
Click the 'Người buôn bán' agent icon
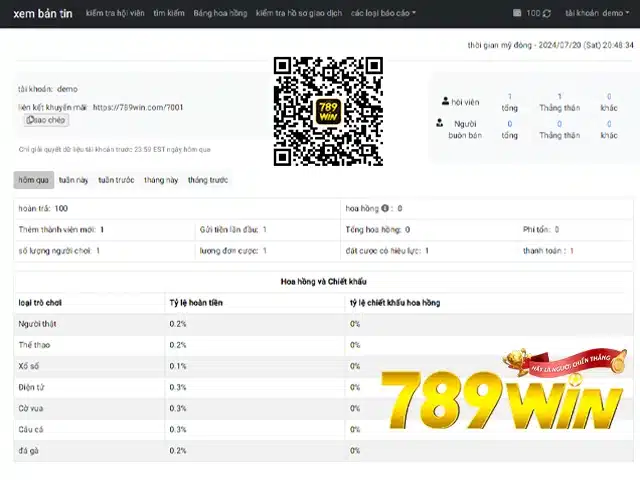tap(440, 122)
